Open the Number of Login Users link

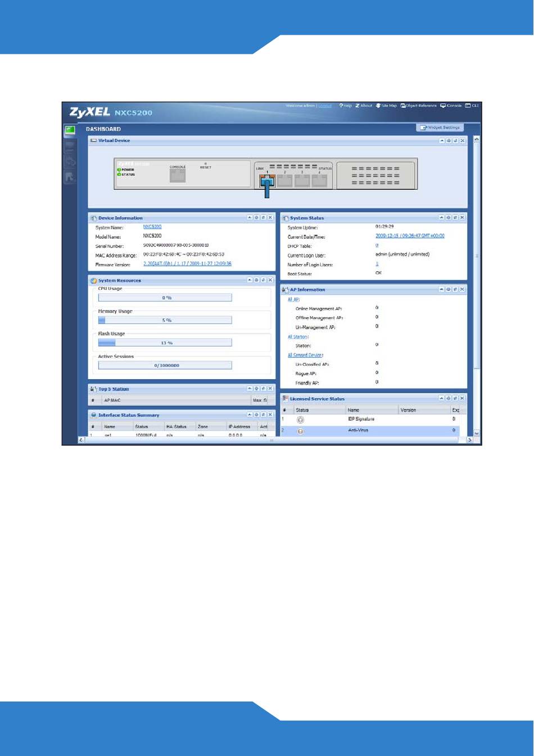(377, 264)
